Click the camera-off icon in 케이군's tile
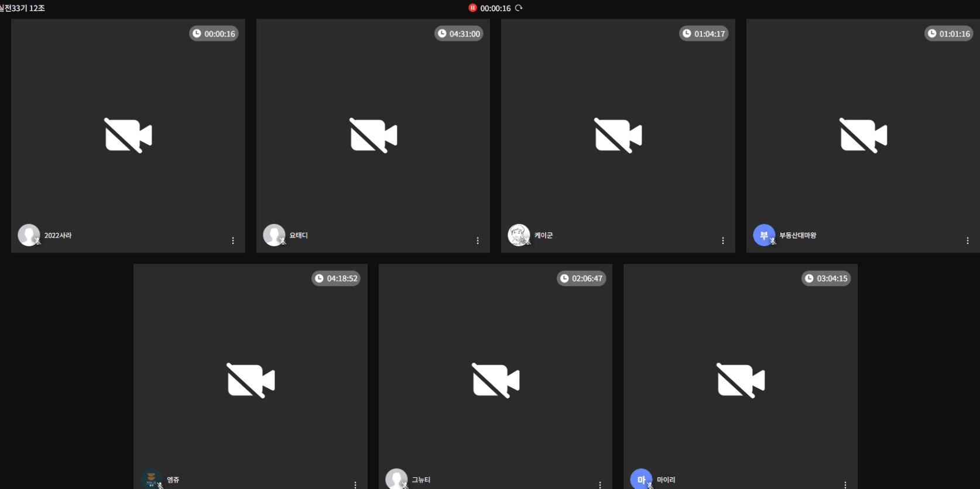Image resolution: width=980 pixels, height=489 pixels. click(x=618, y=136)
